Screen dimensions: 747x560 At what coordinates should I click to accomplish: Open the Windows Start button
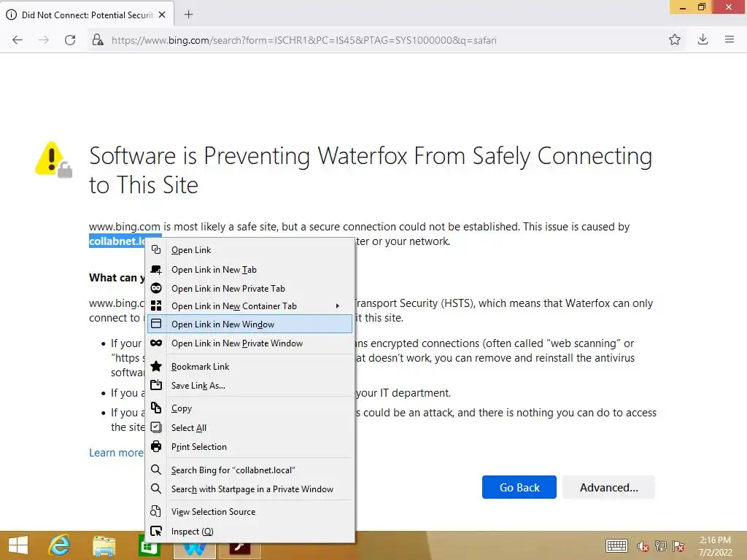click(x=18, y=545)
